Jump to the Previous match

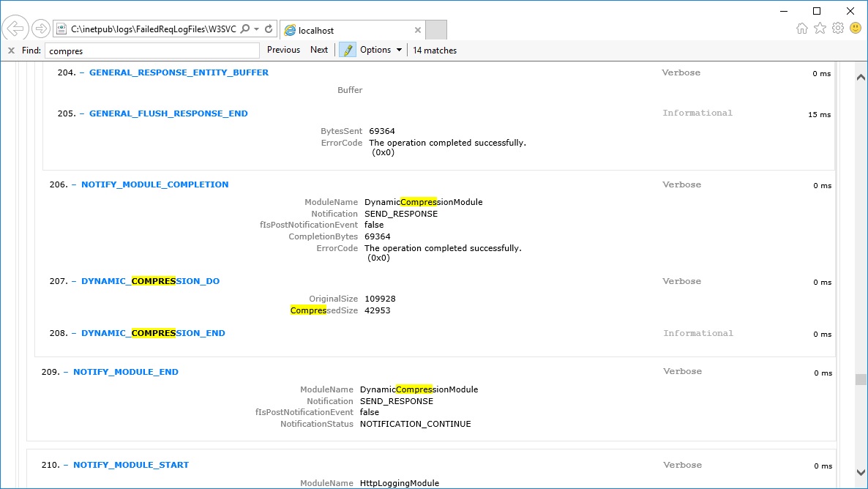(x=283, y=50)
